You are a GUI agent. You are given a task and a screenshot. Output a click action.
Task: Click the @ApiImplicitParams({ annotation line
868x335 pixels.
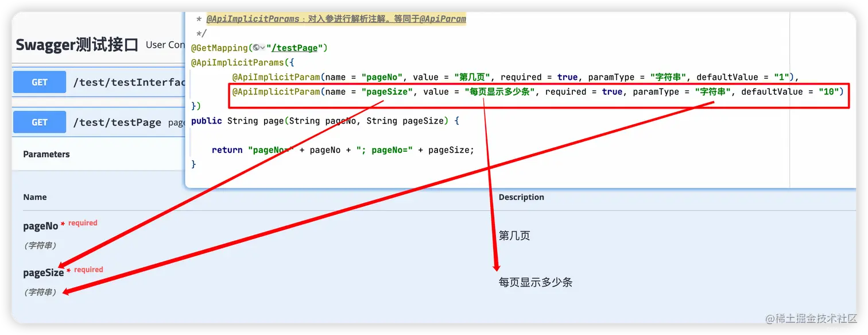[243, 62]
